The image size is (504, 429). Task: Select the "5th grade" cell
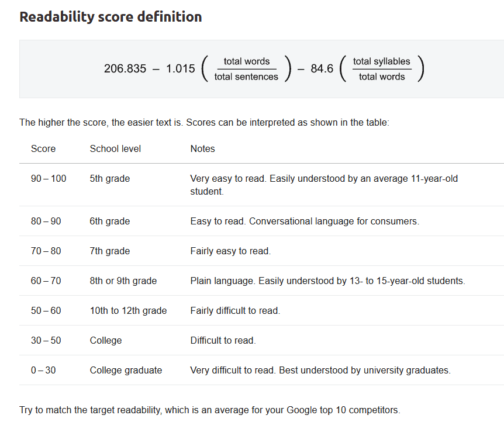point(110,178)
